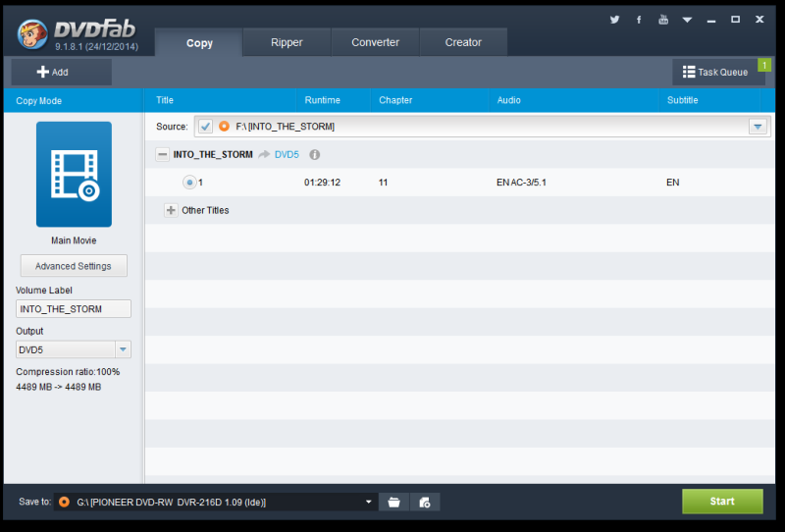Open the Save to drive dropdown

pyautogui.click(x=369, y=502)
